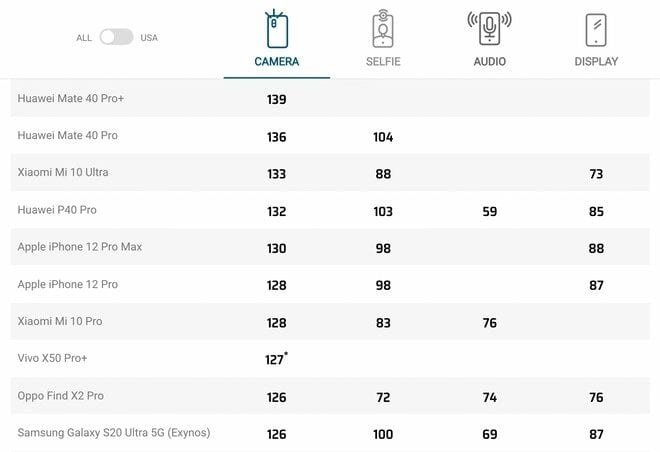Screen dimensions: 660x452
Task: Select the ALL region label
Action: 84,38
